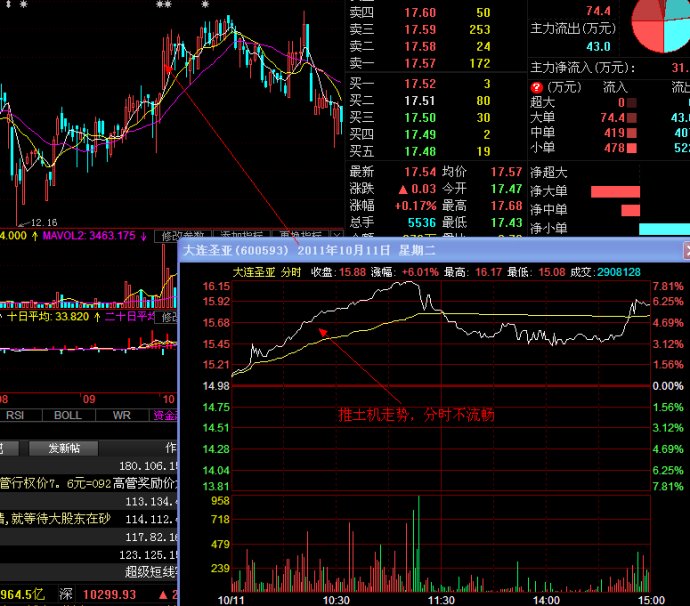
Task: Click the 大单 inflow value 74.4
Action: click(613, 118)
